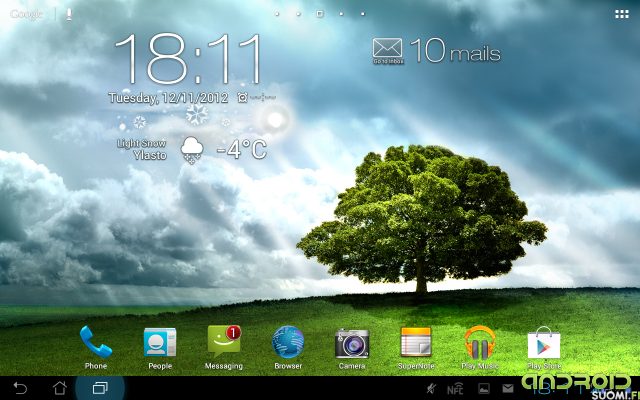Open the SuperNote app
This screenshot has height=400, width=640.
[x=416, y=347]
